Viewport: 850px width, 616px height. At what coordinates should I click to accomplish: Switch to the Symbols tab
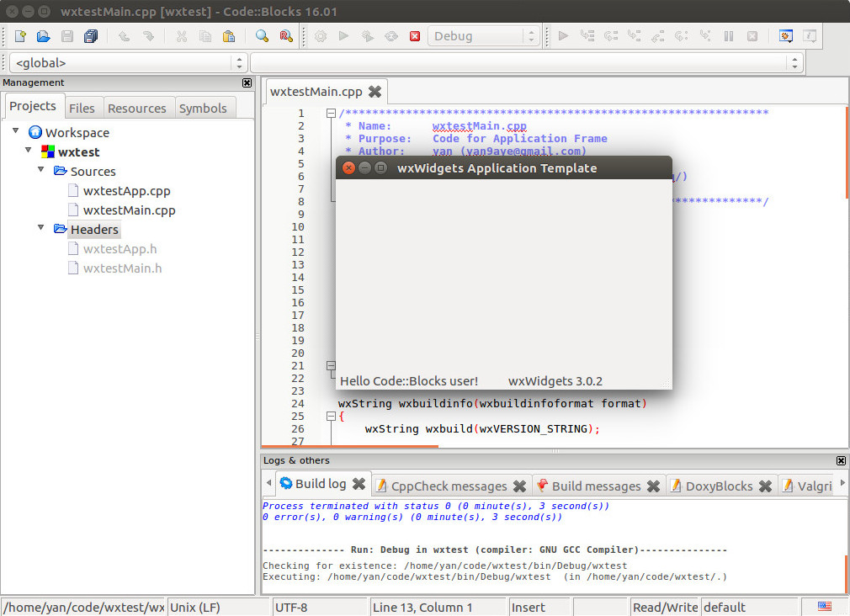[204, 109]
